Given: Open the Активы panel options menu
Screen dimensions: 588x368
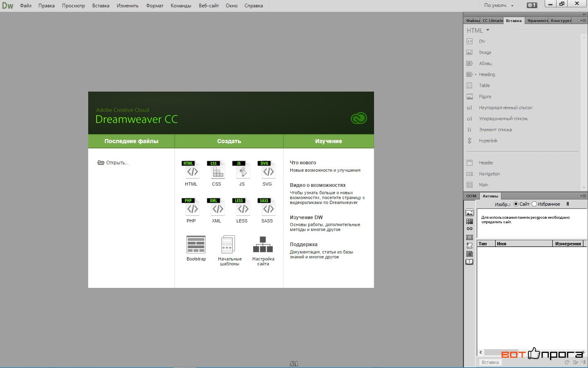Looking at the screenshot, I should [x=583, y=196].
